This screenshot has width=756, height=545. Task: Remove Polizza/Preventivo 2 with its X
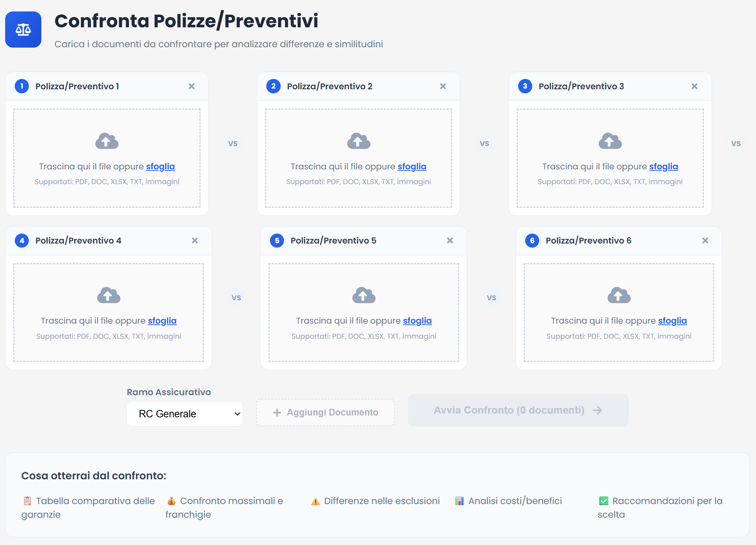tap(443, 86)
